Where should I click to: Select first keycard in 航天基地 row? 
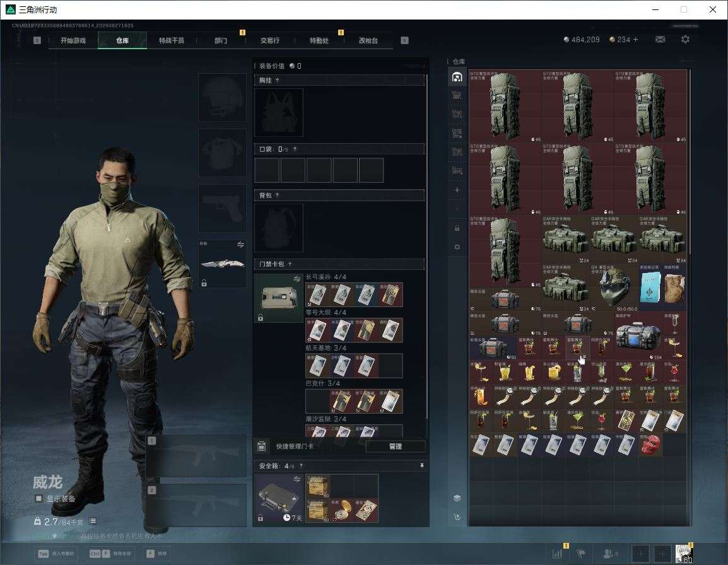click(317, 365)
